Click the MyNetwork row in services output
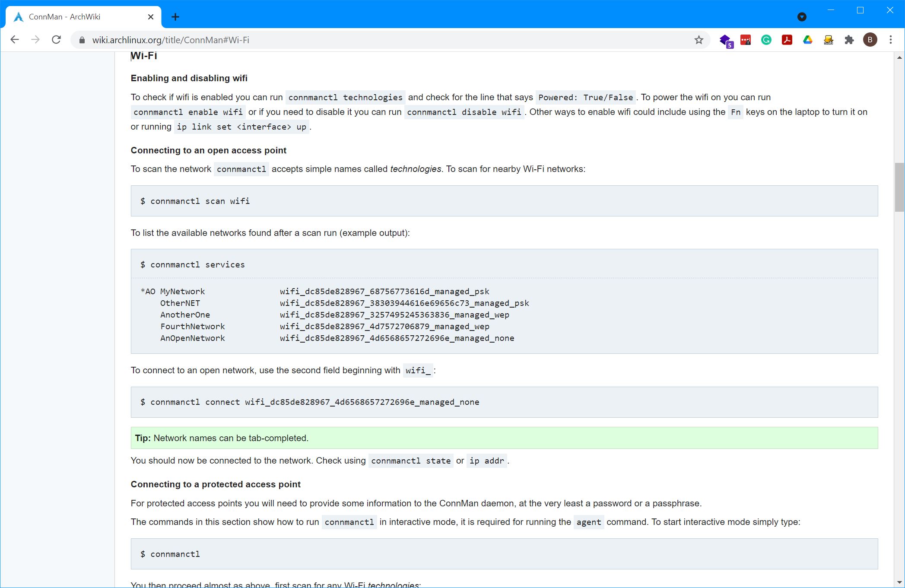 315,292
